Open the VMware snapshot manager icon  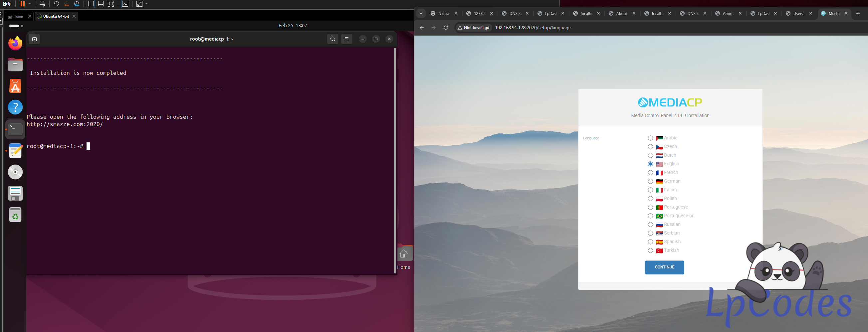click(x=77, y=4)
